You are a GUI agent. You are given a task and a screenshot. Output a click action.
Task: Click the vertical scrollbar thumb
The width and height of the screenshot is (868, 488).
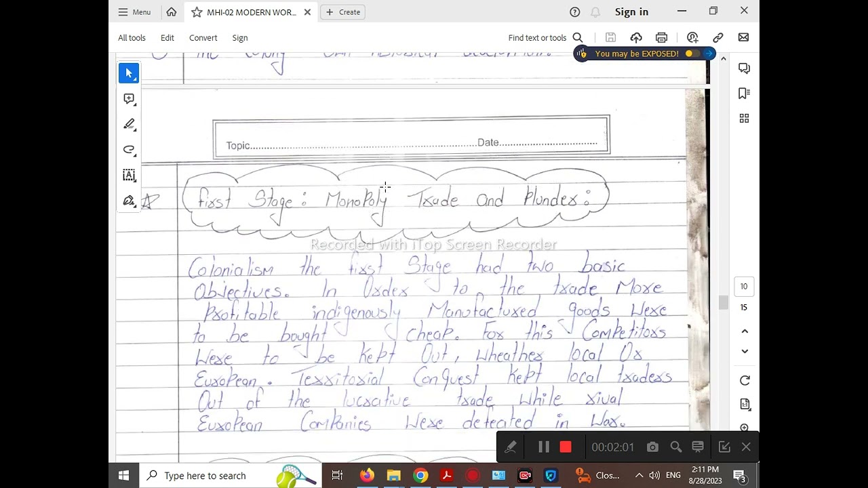(x=724, y=303)
